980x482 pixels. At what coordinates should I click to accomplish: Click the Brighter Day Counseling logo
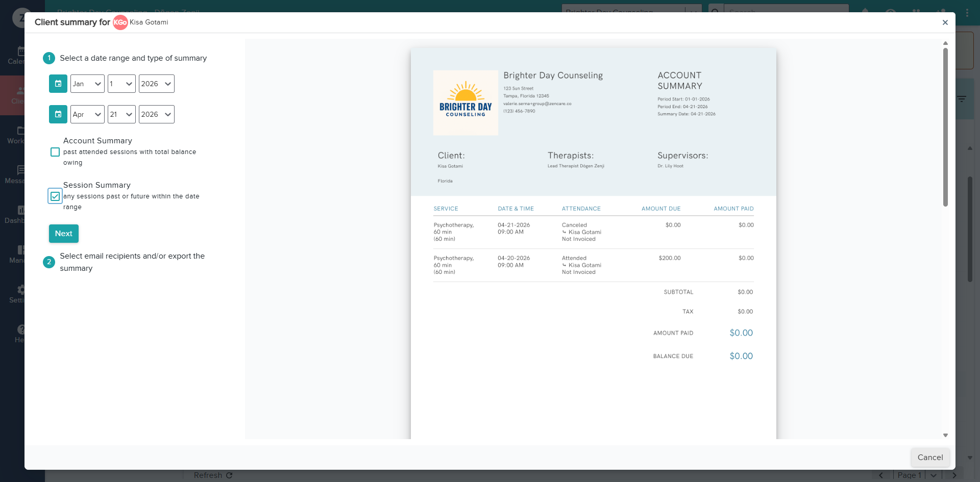coord(465,103)
